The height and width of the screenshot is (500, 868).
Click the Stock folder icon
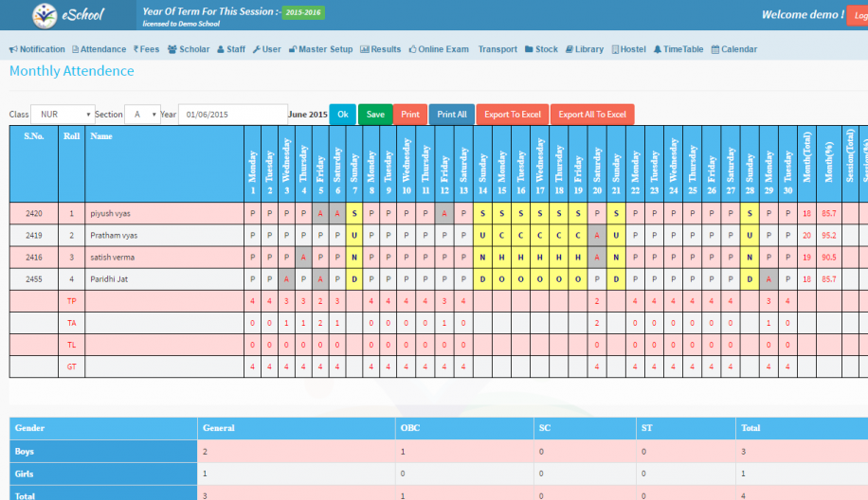click(x=529, y=49)
